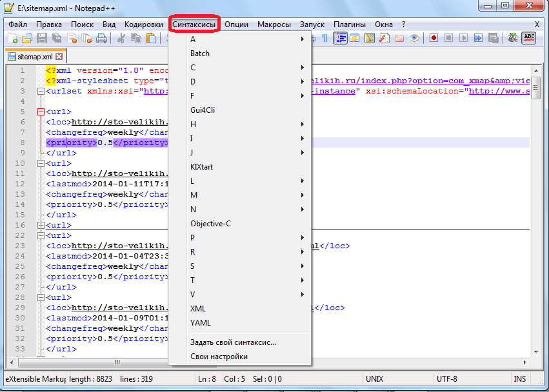Image resolution: width=549 pixels, height=392 pixels.
Task: Expand the folded url block at line 16
Action: pos(41,225)
